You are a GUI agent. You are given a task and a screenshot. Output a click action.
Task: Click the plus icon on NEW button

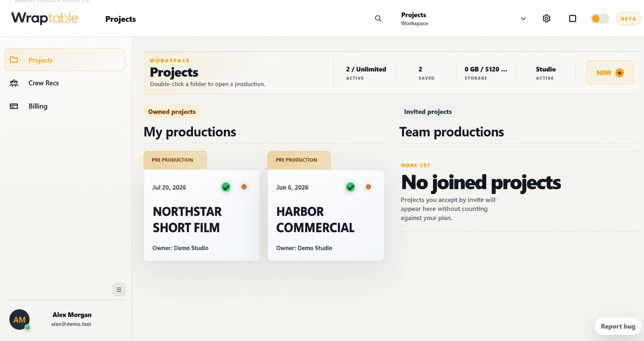619,73
